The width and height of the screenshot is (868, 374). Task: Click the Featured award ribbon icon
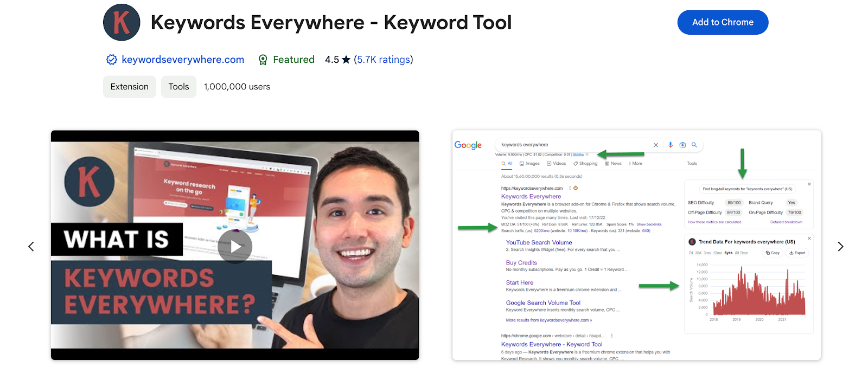[x=263, y=60]
